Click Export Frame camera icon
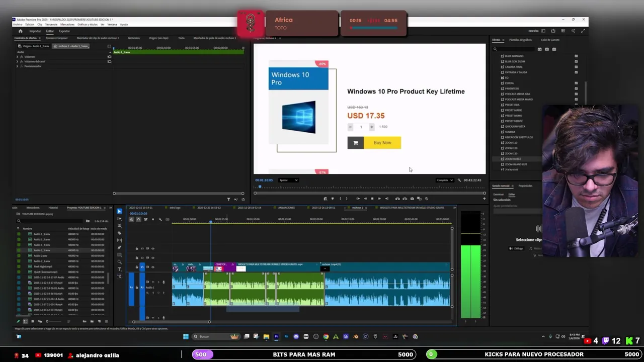This screenshot has height=362, width=644. [x=412, y=199]
